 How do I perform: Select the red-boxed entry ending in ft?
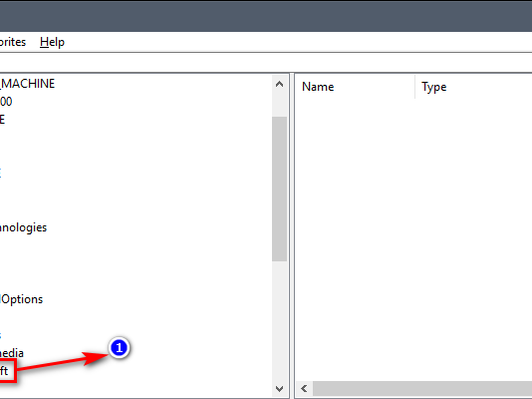click(x=4, y=371)
